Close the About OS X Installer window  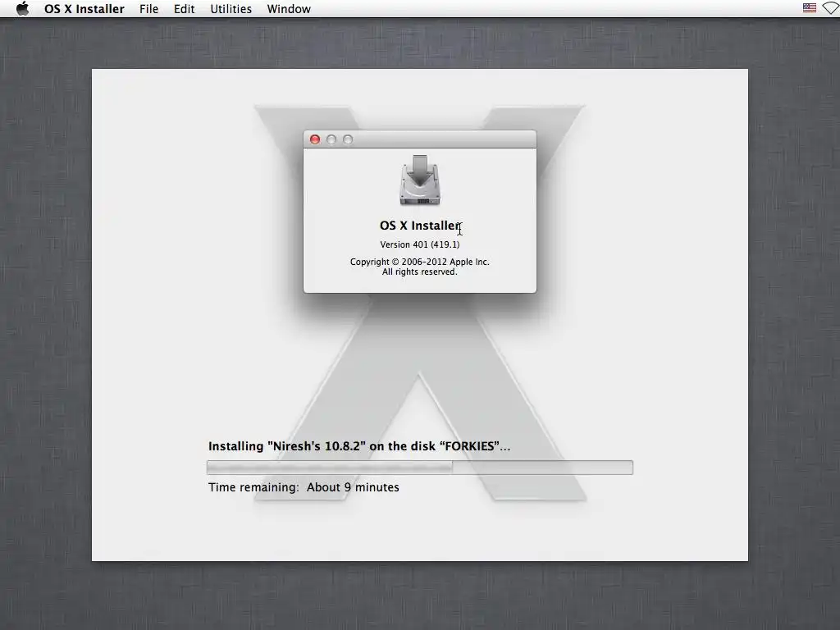pyautogui.click(x=315, y=139)
